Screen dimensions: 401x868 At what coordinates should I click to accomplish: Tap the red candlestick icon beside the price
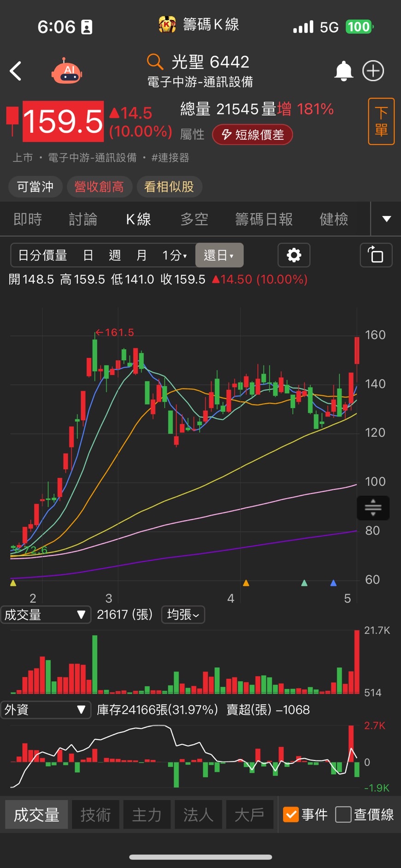tap(12, 121)
